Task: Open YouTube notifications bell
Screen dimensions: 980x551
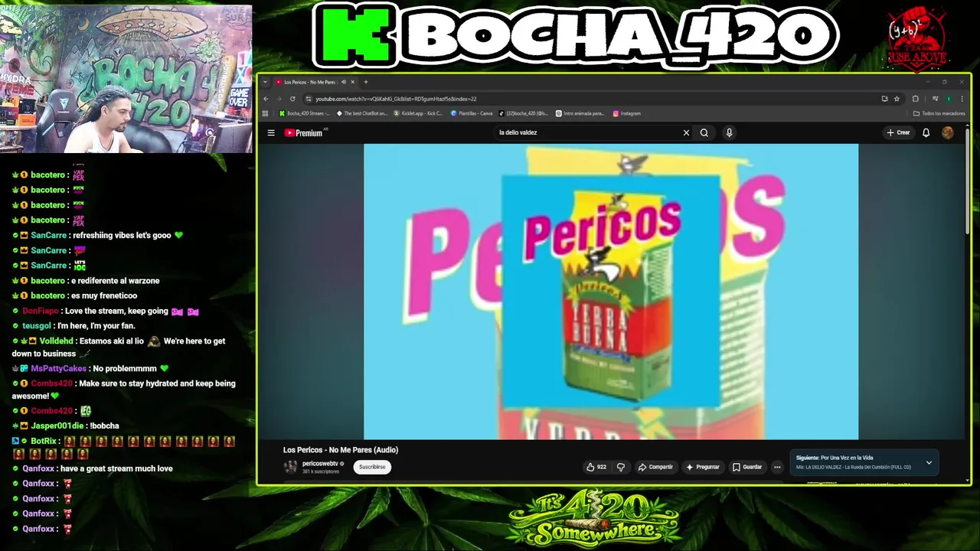Action: pyautogui.click(x=926, y=132)
